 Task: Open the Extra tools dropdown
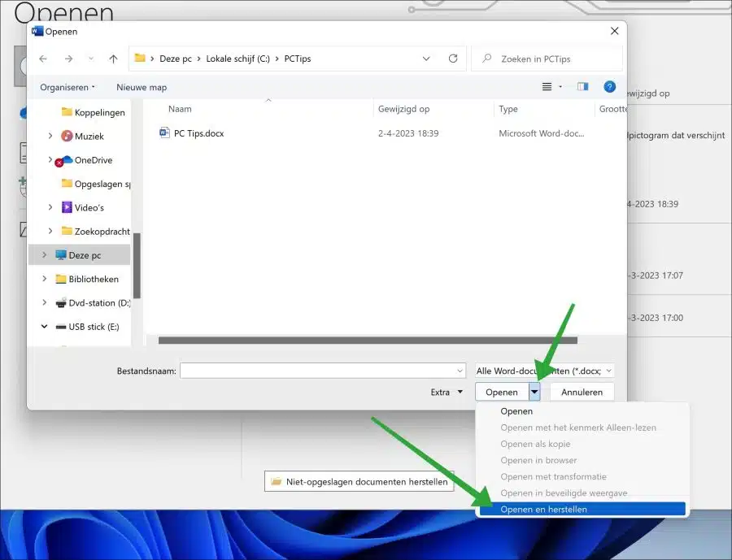pos(447,393)
